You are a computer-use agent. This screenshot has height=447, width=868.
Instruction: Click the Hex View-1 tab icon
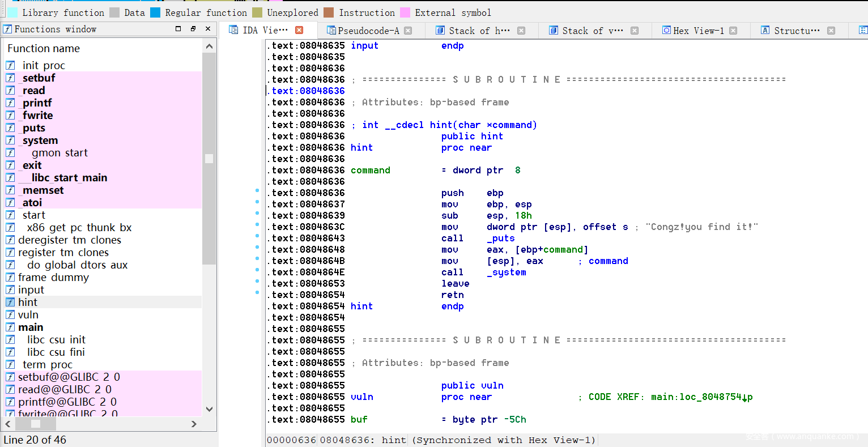667,31
